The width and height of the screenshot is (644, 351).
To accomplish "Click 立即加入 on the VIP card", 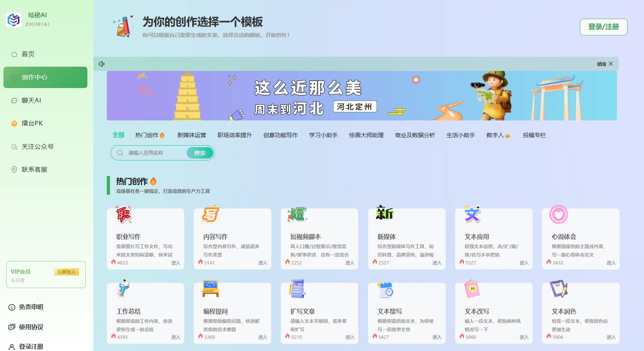I will 66,272.
